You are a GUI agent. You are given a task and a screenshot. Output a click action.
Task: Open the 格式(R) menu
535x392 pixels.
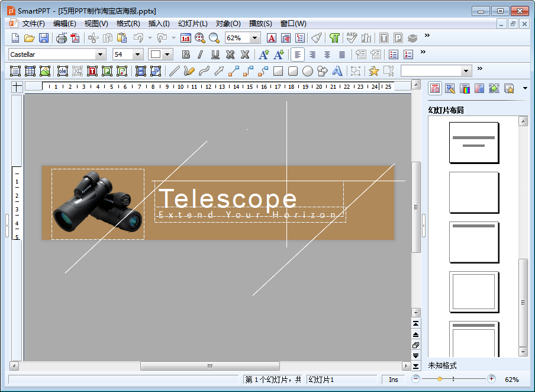[x=128, y=24]
